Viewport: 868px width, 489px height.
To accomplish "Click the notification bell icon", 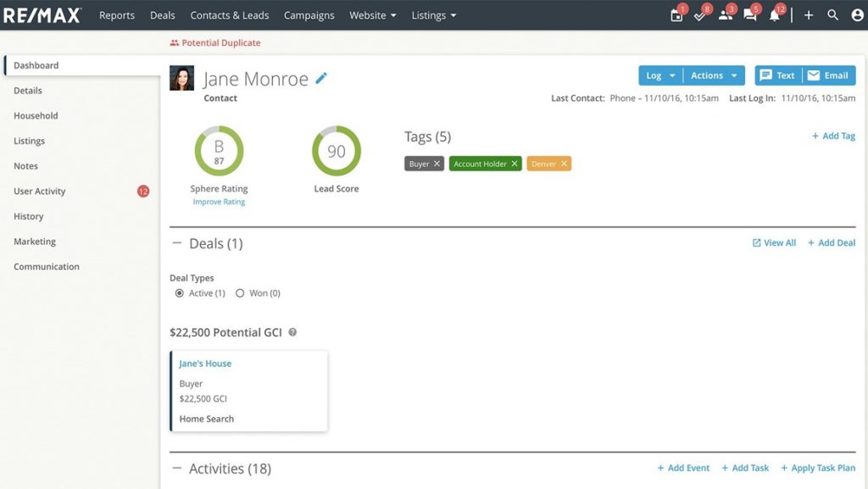I will 774,15.
